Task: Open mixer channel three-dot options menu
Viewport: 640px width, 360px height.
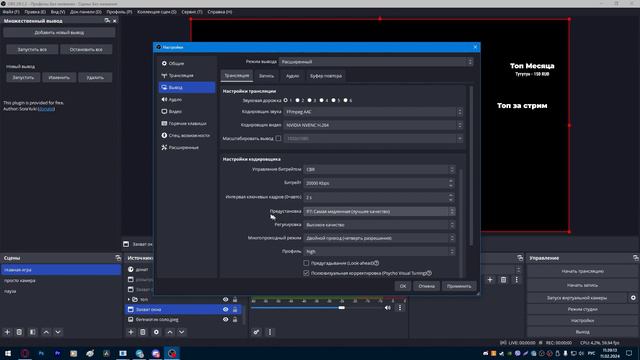Action: [400, 308]
